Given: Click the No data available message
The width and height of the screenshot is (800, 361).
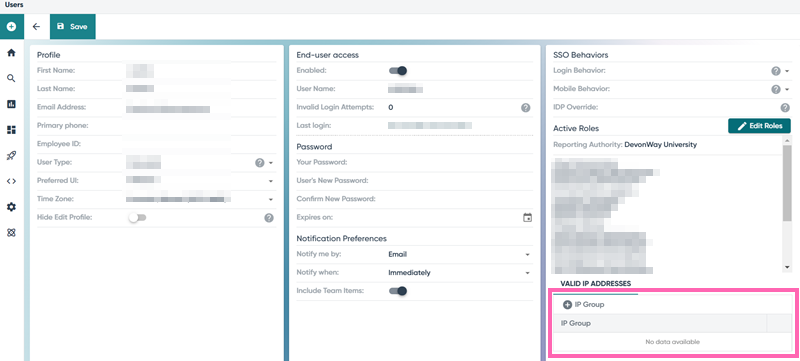Looking at the screenshot, I should (x=672, y=342).
